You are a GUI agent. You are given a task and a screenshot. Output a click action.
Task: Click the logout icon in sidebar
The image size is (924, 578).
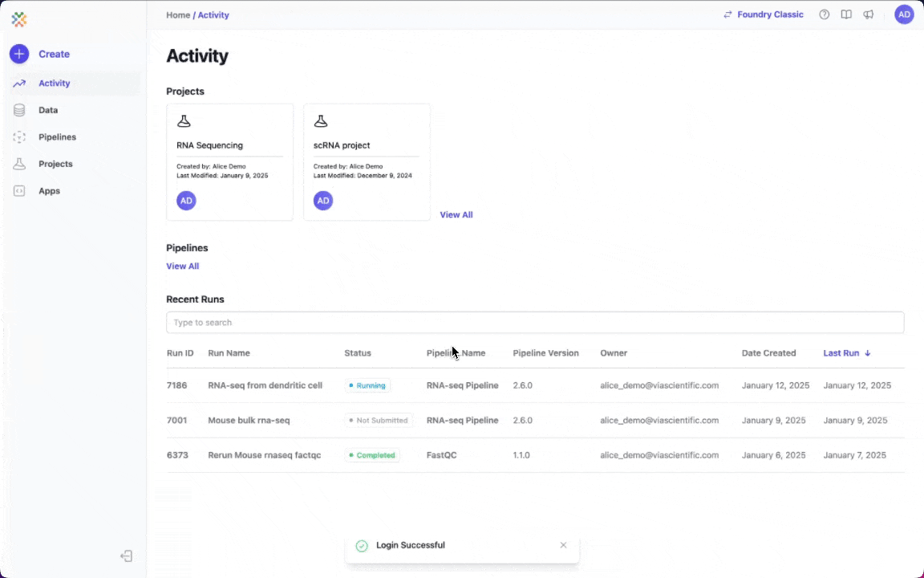pos(126,556)
